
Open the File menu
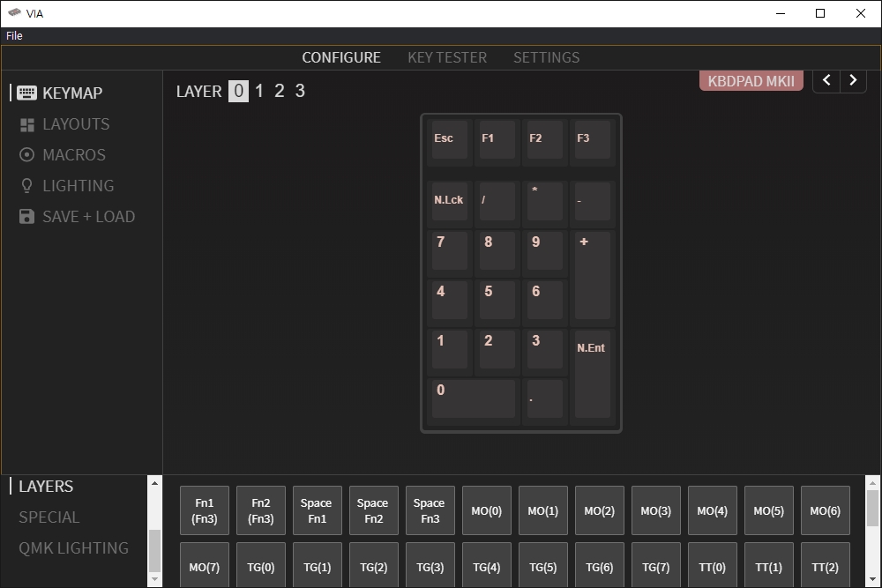(14, 35)
